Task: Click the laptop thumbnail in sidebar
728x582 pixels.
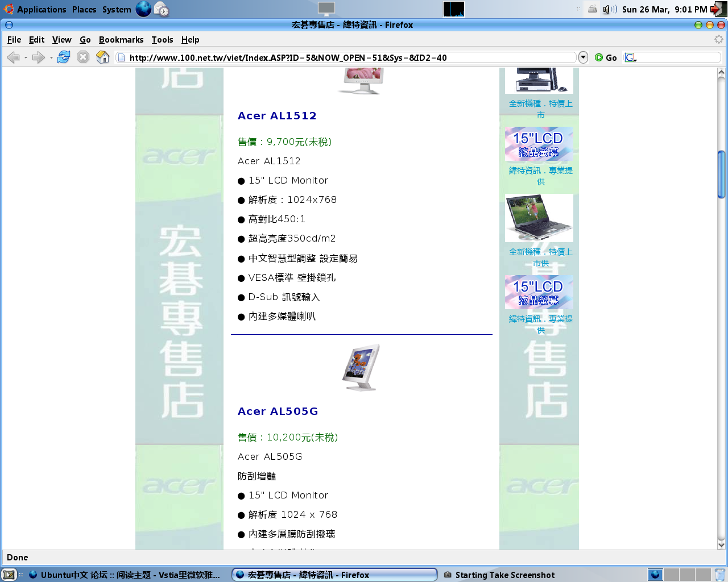Action: coord(539,218)
